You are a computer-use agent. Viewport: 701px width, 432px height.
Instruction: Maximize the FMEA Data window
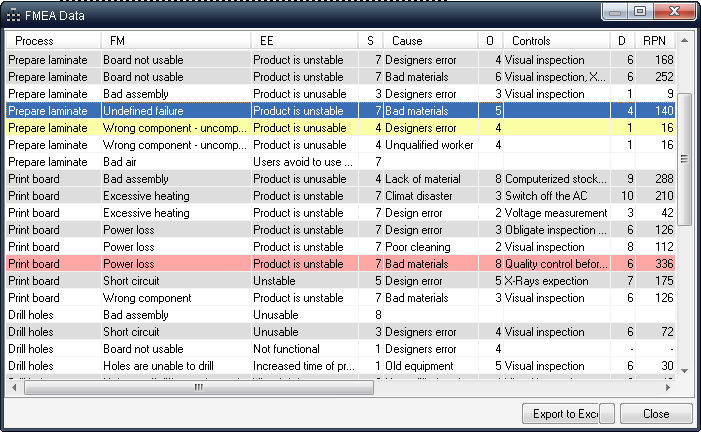point(639,12)
